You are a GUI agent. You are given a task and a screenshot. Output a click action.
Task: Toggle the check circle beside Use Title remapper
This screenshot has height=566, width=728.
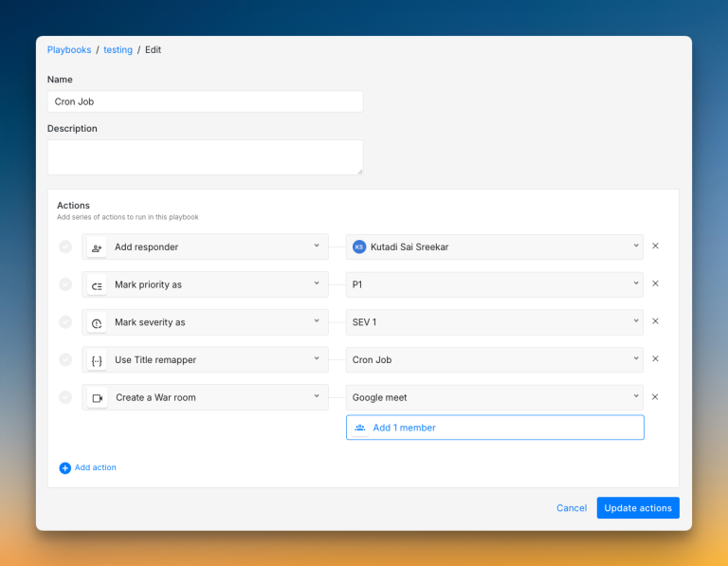[x=65, y=359]
